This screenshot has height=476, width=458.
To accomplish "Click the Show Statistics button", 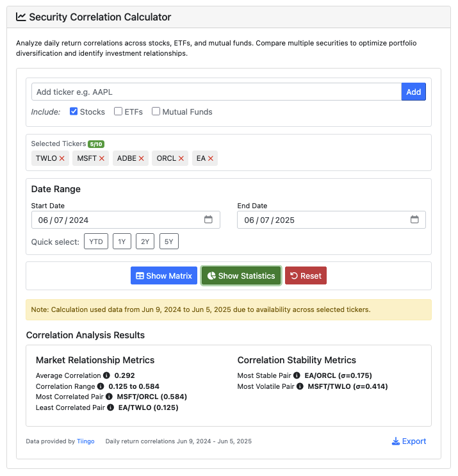I will [241, 275].
